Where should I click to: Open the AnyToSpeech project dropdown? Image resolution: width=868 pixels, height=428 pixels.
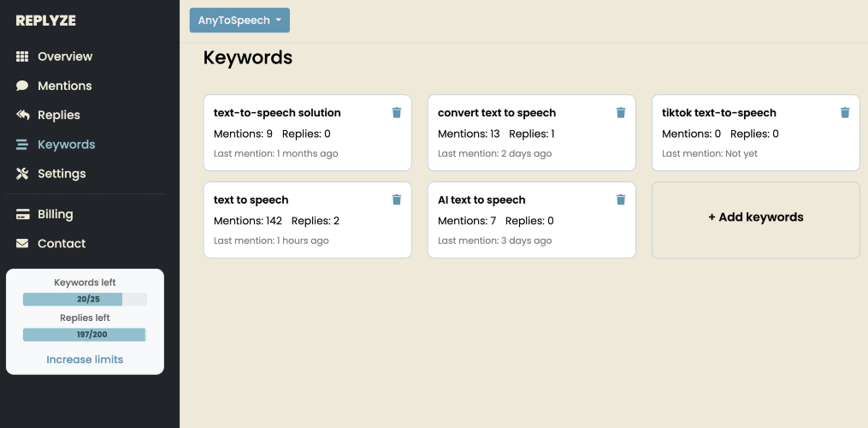(x=239, y=21)
